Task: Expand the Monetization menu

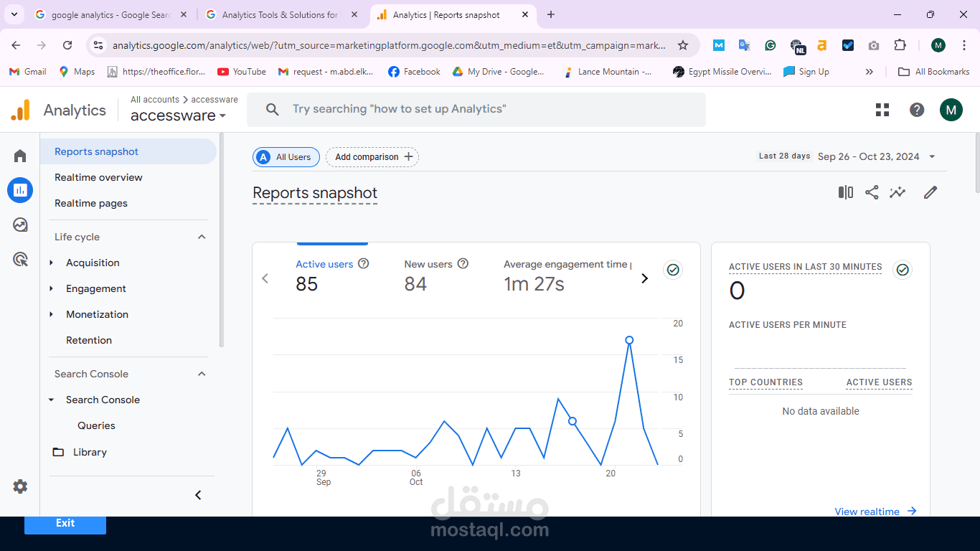Action: tap(51, 314)
